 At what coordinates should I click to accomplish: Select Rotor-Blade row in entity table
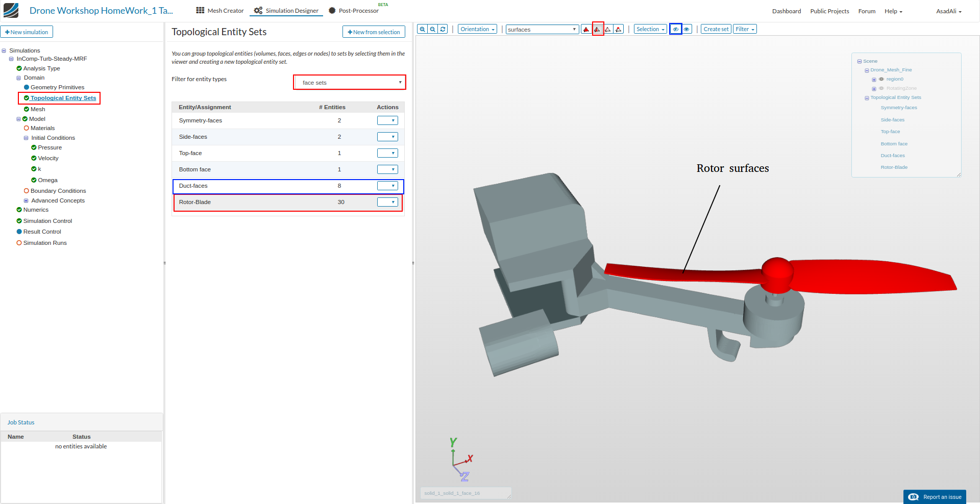pos(288,202)
